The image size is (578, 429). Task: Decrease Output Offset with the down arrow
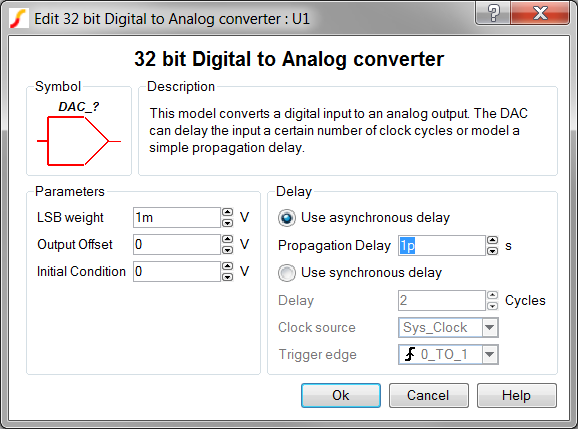(x=227, y=250)
